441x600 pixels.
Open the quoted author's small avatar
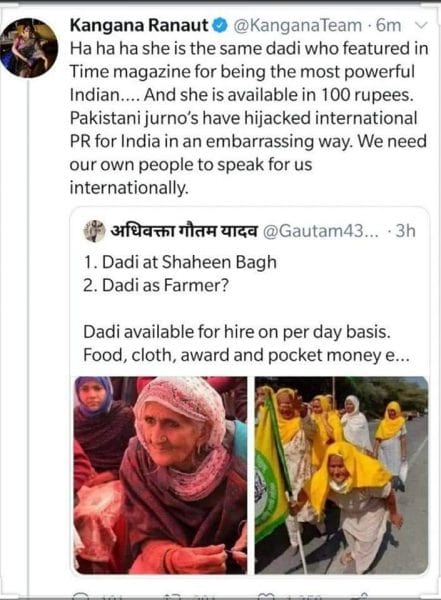94,230
